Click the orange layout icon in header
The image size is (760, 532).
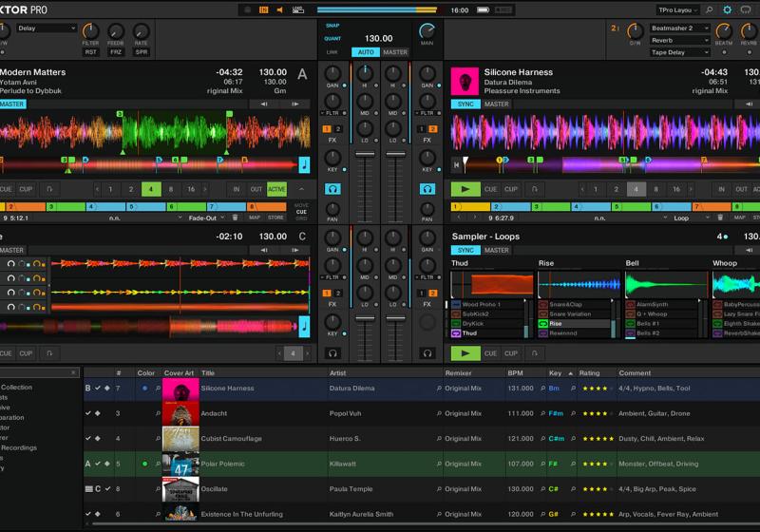click(x=264, y=9)
